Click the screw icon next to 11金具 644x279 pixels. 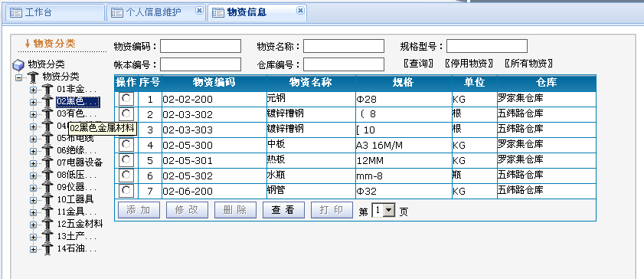(x=47, y=212)
